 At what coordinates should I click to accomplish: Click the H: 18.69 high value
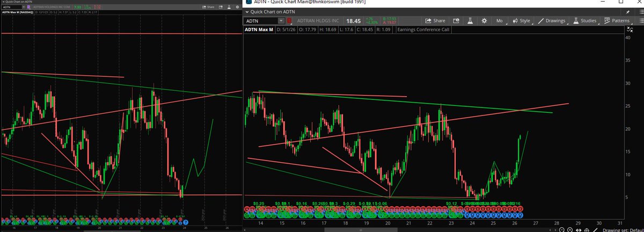pyautogui.click(x=328, y=30)
